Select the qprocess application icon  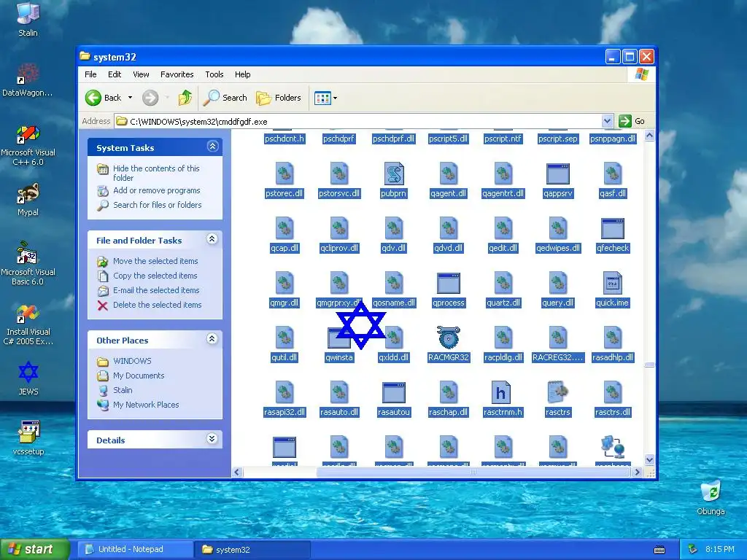tap(449, 284)
